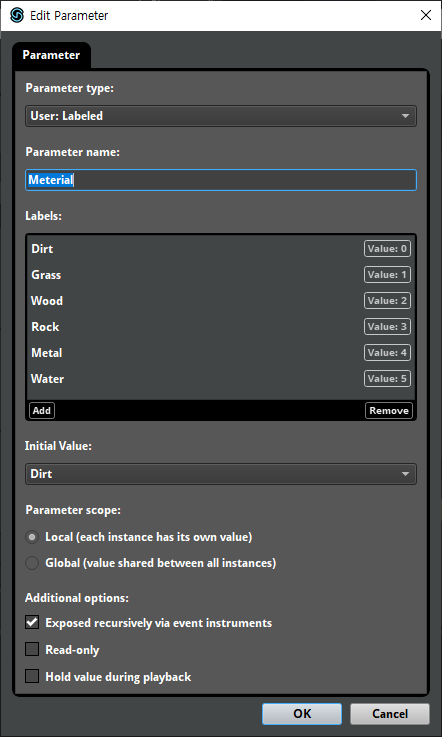
Task: Select the Grass label row
Action: point(221,274)
